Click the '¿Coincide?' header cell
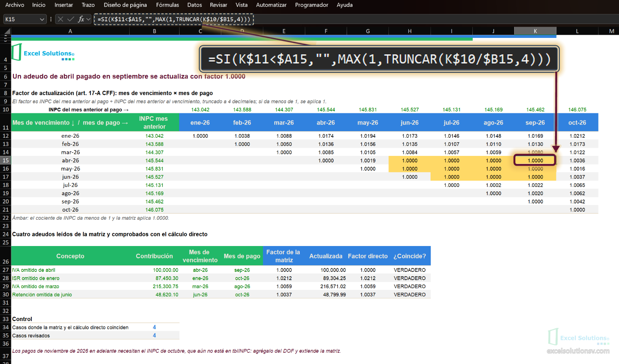Image resolution: width=619 pixels, height=364 pixels. pyautogui.click(x=410, y=256)
